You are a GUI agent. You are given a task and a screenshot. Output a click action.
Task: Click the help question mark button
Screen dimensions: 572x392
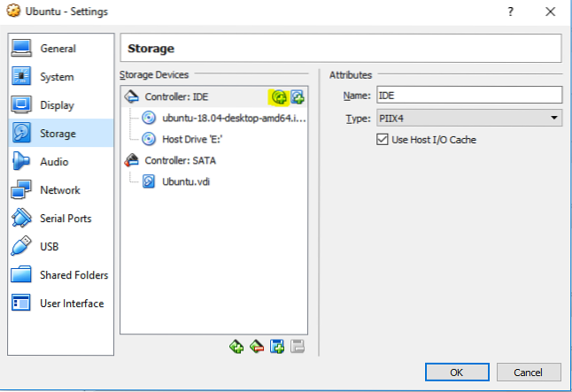pos(511,12)
